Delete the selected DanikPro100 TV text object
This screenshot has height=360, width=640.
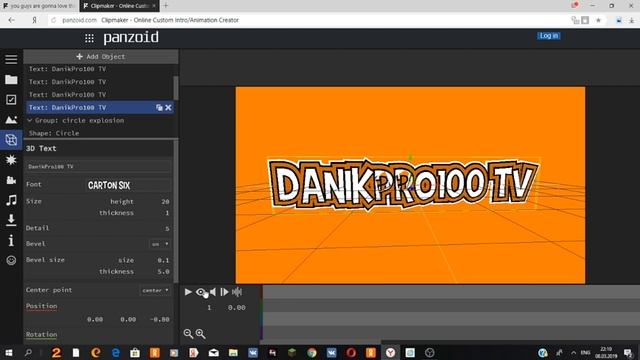click(168, 108)
